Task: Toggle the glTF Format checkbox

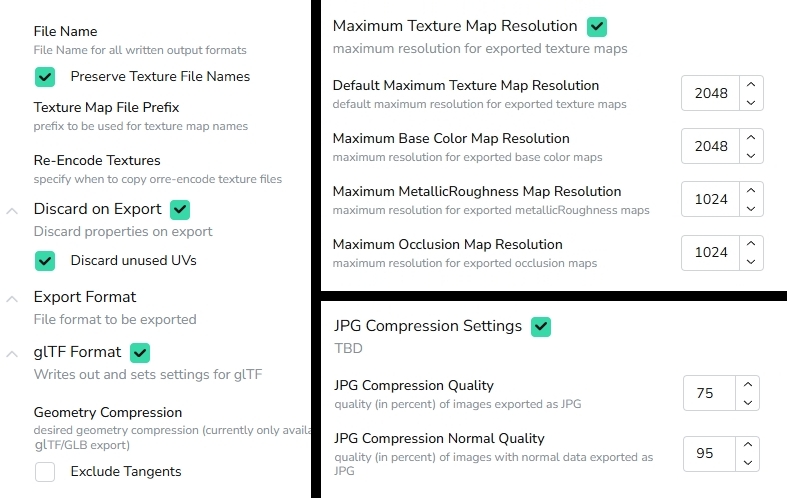Action: (x=140, y=352)
